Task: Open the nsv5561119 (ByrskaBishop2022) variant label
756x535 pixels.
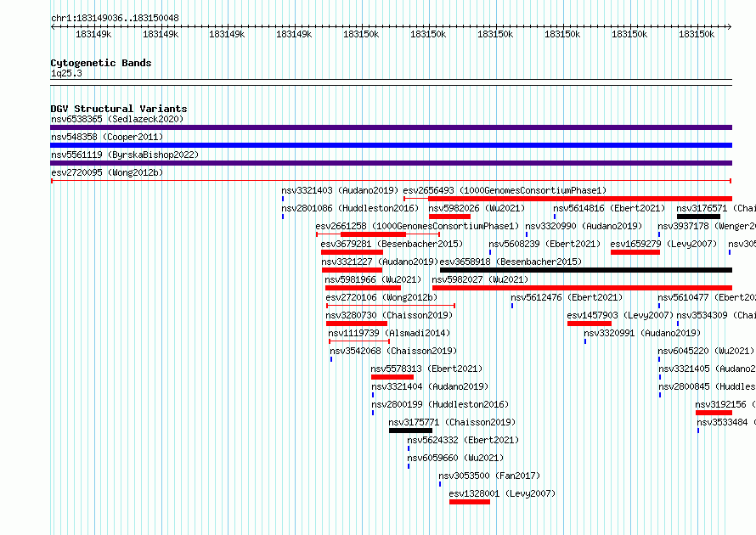Action: point(125,155)
